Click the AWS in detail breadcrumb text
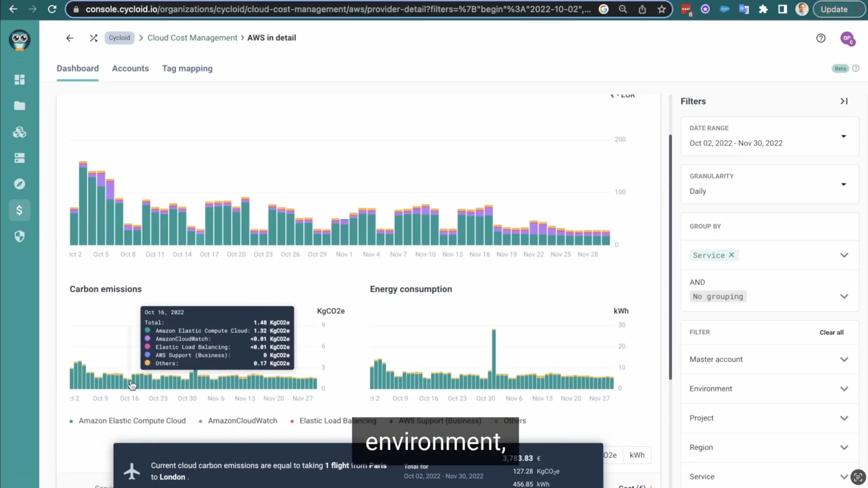Viewport: 868px width, 488px height. pos(272,38)
